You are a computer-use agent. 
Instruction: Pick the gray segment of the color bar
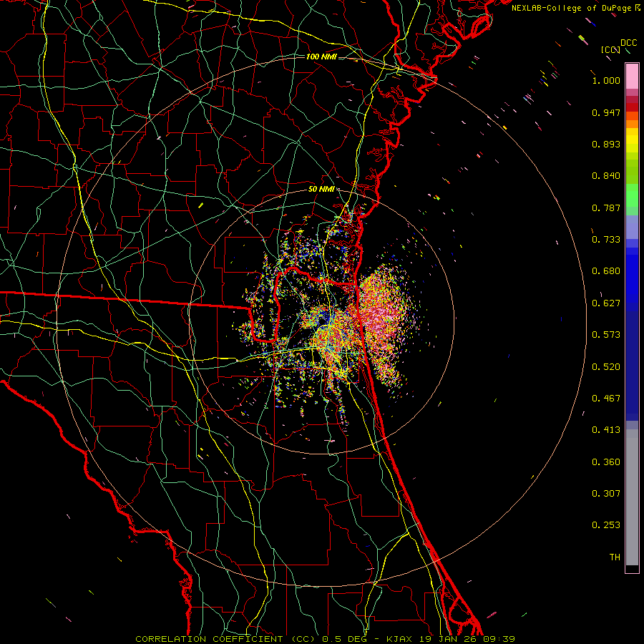(x=632, y=497)
